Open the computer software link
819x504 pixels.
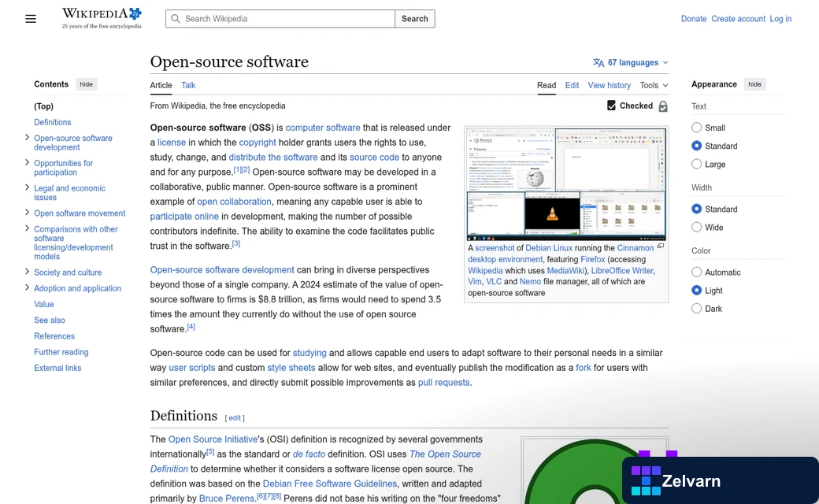coord(323,128)
